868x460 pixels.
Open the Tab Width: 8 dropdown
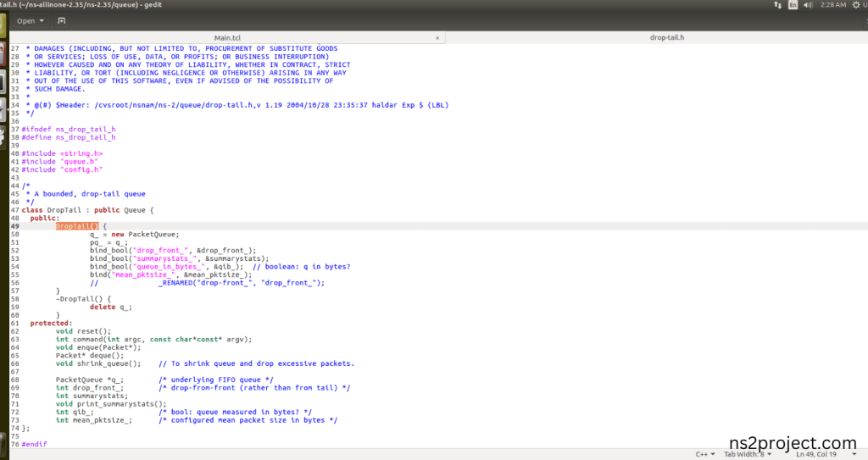748,454
